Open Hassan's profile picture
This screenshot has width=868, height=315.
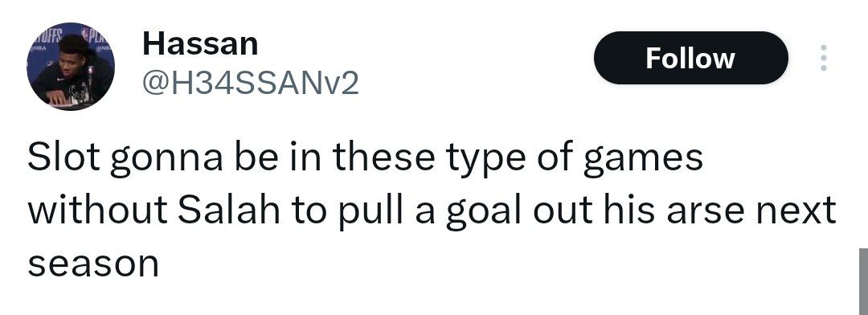click(70, 66)
